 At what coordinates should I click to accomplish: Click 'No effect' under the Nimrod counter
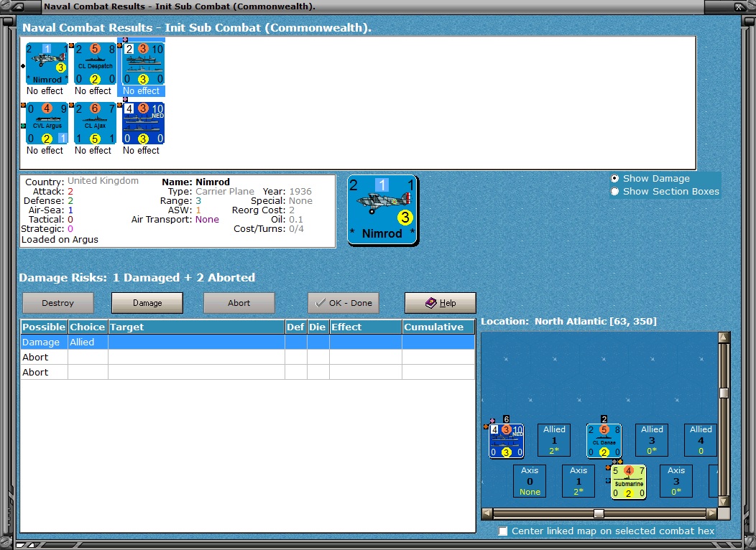coord(45,91)
